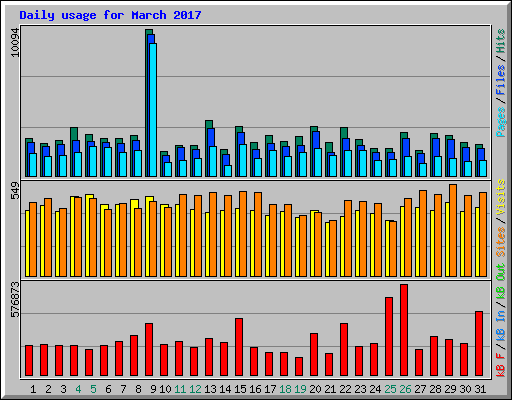The height and width of the screenshot is (400, 512).
Task: Click the cyan pages bar for day 1
Action: (x=33, y=165)
